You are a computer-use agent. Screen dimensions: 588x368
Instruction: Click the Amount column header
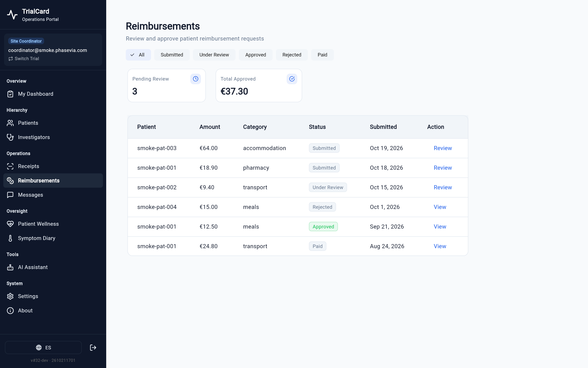tap(210, 127)
